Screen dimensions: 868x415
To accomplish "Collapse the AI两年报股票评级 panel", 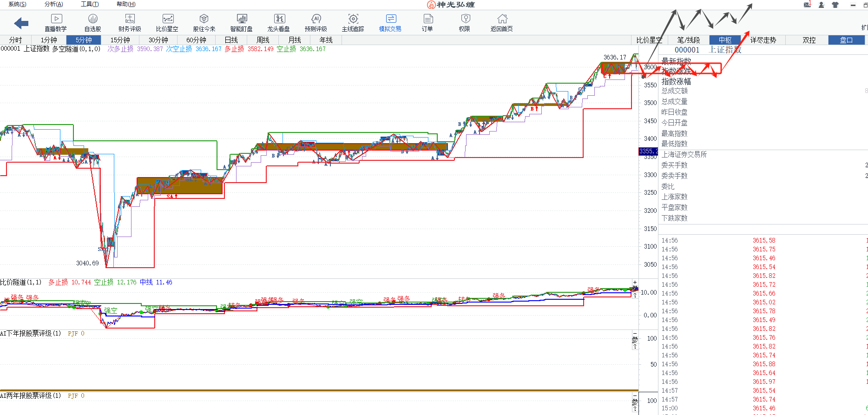I will (635, 395).
